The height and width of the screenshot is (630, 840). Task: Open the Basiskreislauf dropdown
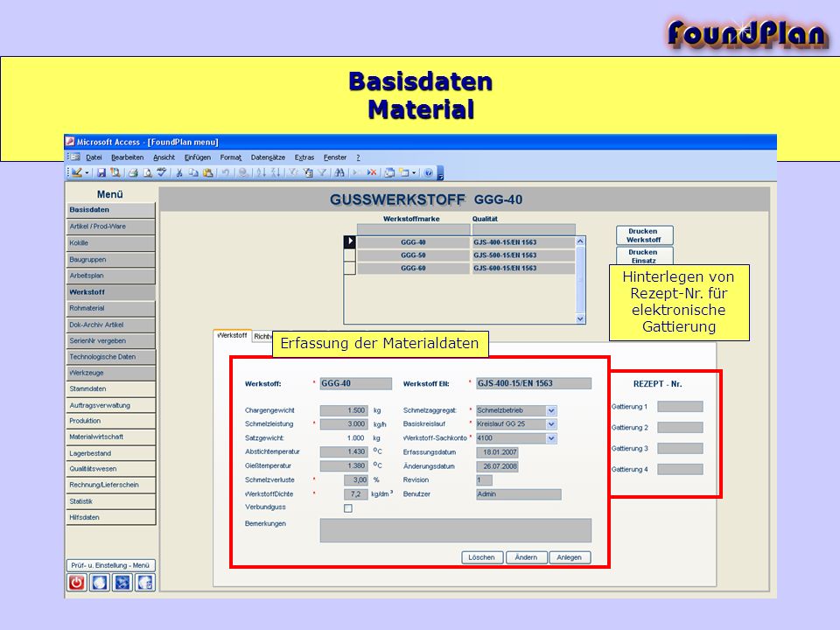551,424
